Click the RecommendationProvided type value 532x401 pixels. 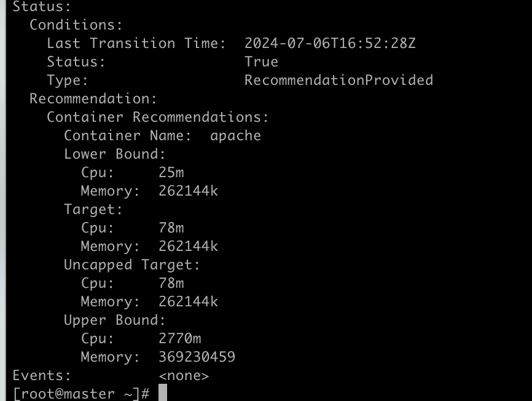[338, 80]
